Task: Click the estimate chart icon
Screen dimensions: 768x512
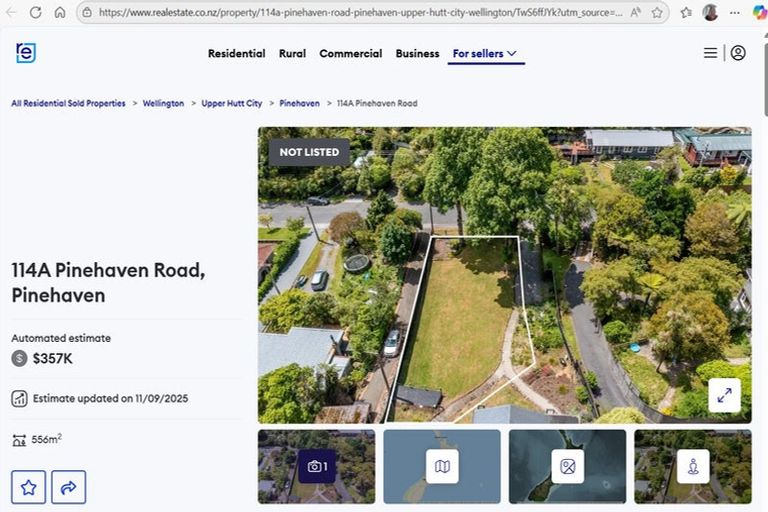Action: pyautogui.click(x=19, y=398)
